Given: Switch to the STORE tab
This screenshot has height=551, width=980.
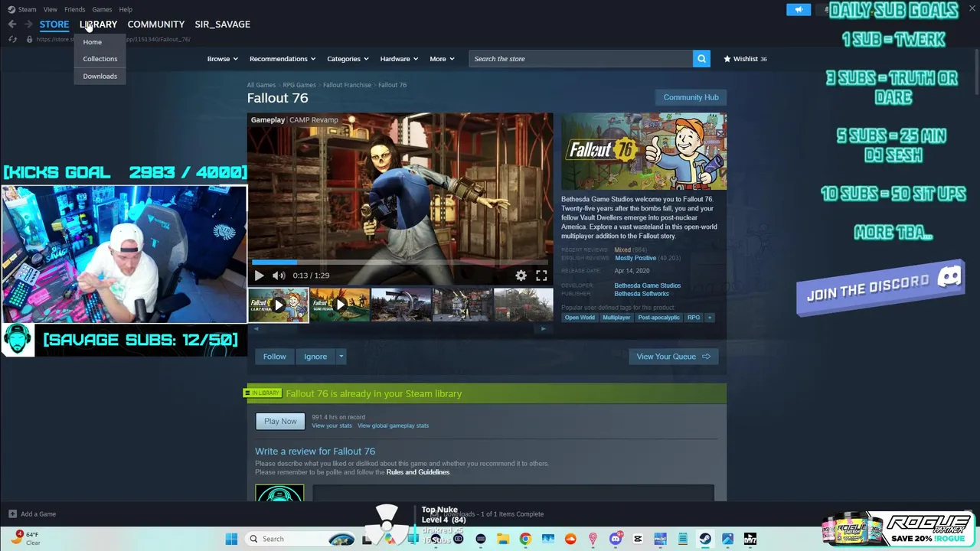Looking at the screenshot, I should (x=54, y=24).
